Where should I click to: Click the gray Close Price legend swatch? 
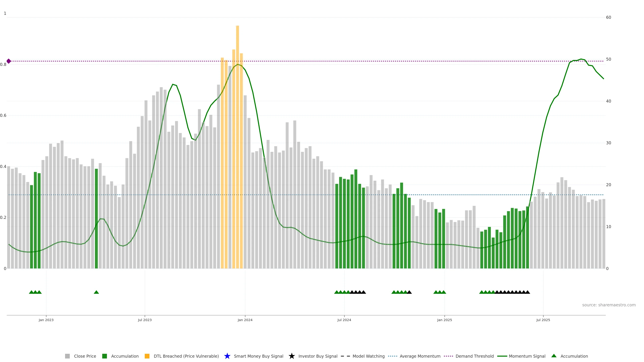pyautogui.click(x=67, y=356)
